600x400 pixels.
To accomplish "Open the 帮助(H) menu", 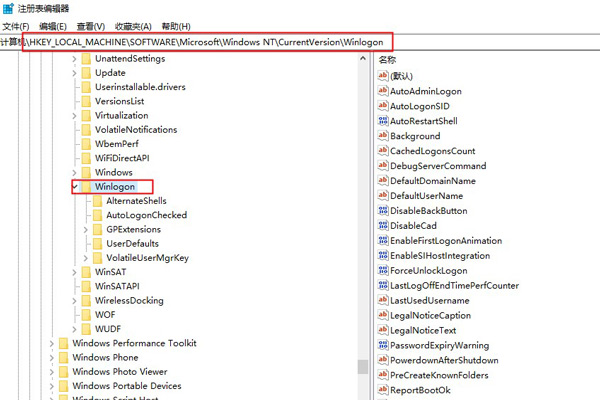I will (176, 26).
